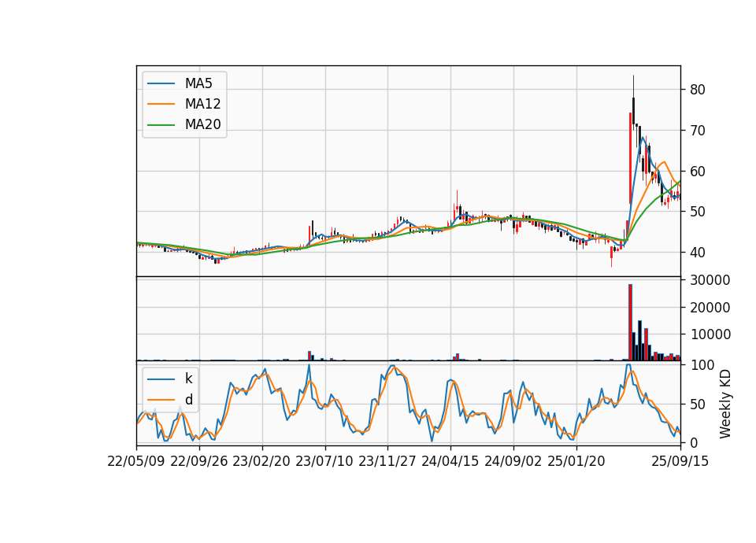Viewport: 756px width, 543px height.
Task: Click the blue MA5 legend line sample
Action: (x=161, y=84)
